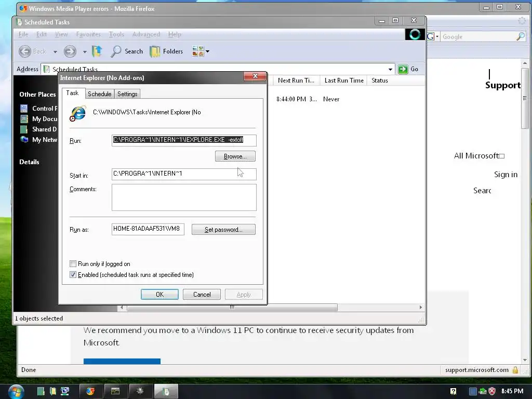Image resolution: width=532 pixels, height=399 pixels.
Task: Switch to the Settings tab
Action: coord(127,94)
